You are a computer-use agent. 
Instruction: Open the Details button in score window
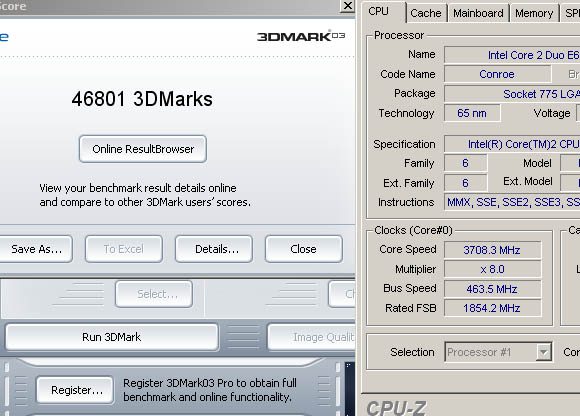pos(214,249)
